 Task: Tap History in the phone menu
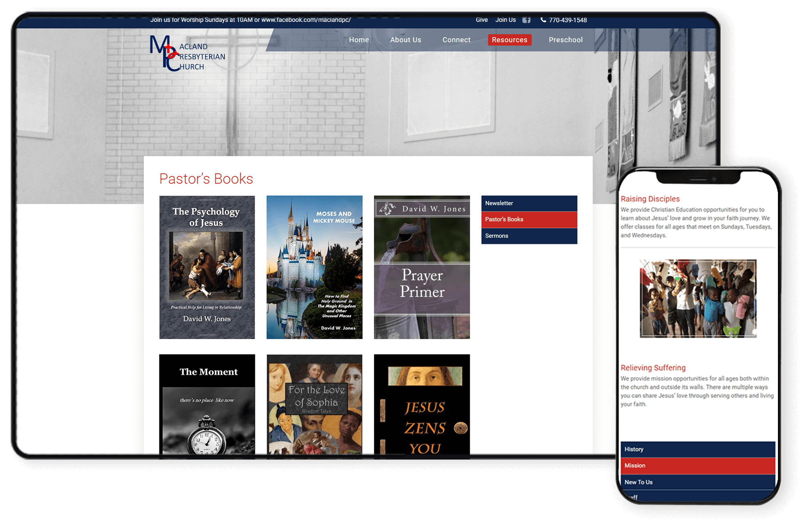point(697,449)
